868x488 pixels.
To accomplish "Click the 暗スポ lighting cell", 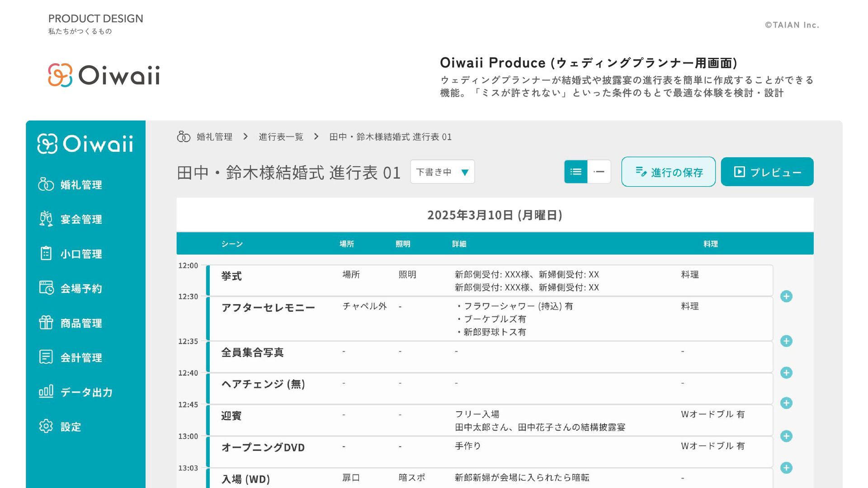I will coord(412,478).
